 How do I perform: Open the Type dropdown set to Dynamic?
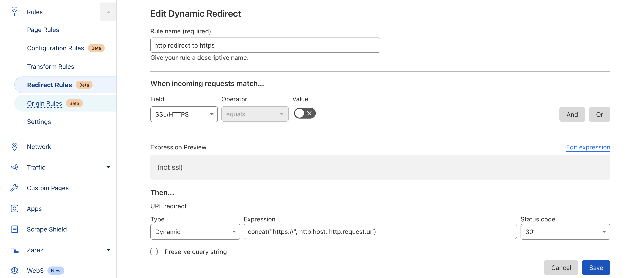tap(195, 231)
